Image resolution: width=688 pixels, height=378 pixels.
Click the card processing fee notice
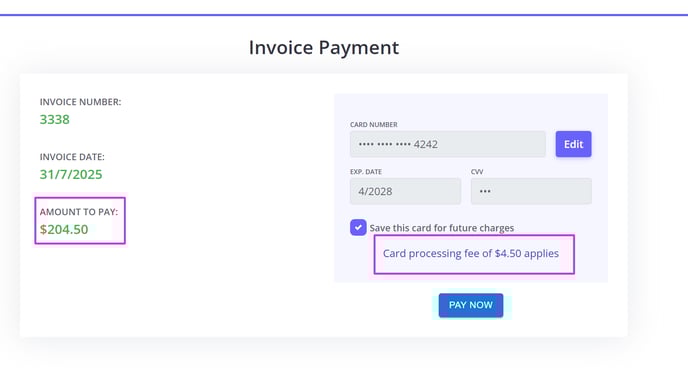471,253
